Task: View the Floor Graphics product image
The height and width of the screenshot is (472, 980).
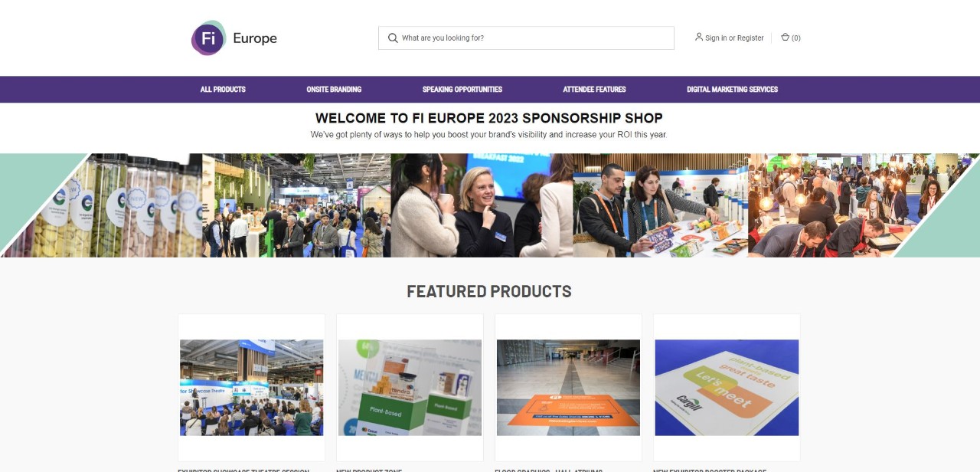Action: tap(568, 388)
